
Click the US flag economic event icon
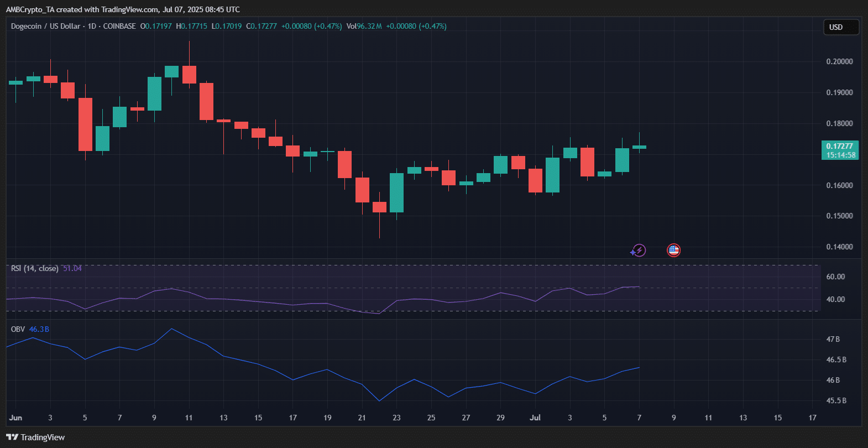pos(673,251)
